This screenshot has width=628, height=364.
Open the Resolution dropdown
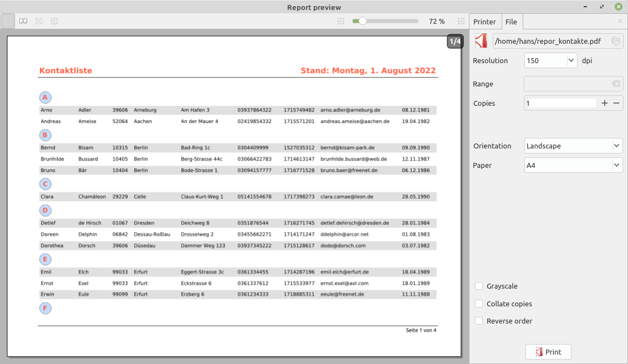pos(571,60)
